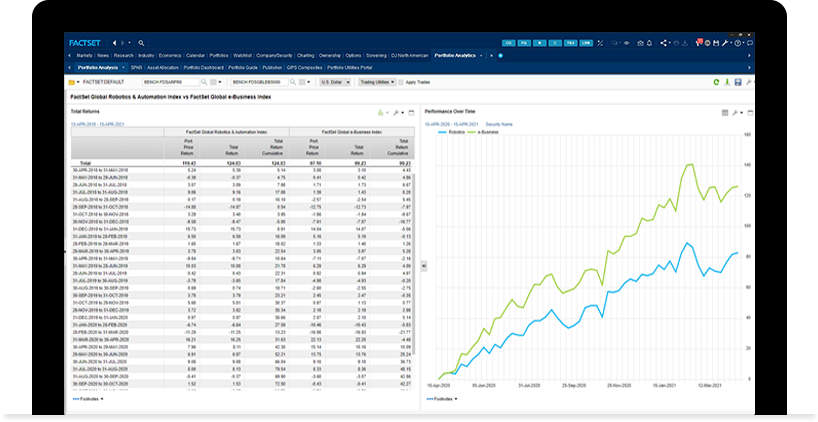Click the eye icon in top bar
This screenshot has height=422, width=818.
click(627, 43)
